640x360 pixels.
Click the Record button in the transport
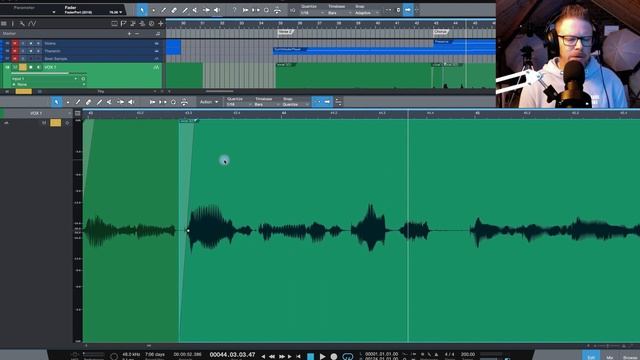point(334,357)
